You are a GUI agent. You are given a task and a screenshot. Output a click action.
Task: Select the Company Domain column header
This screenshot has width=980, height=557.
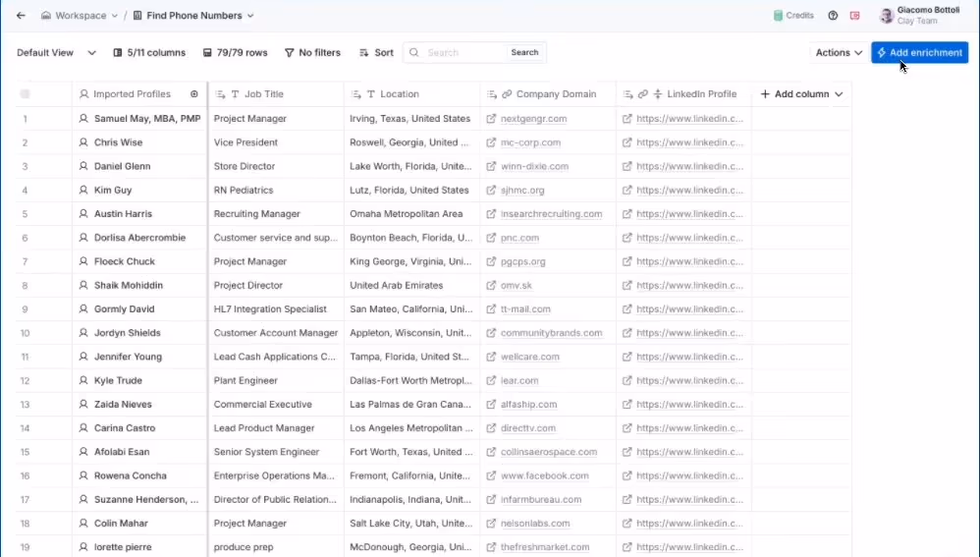click(x=548, y=93)
